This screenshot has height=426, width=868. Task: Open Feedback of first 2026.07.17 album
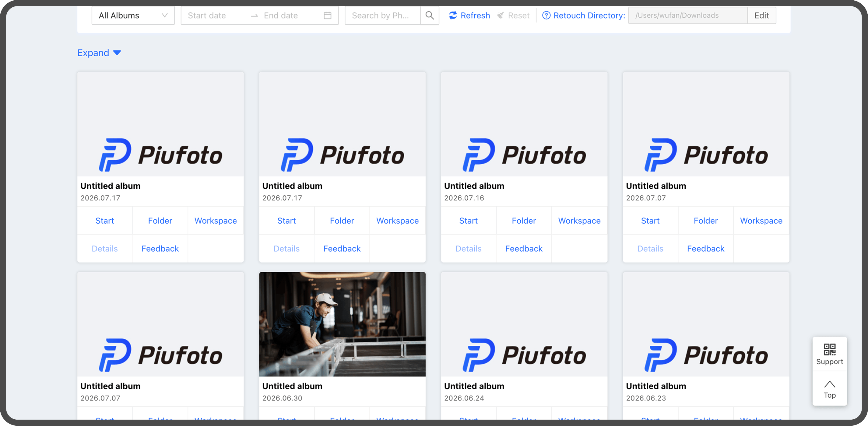coord(160,249)
